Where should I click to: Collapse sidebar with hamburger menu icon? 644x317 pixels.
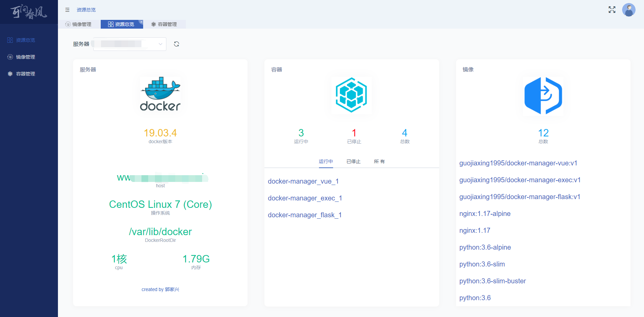[67, 10]
